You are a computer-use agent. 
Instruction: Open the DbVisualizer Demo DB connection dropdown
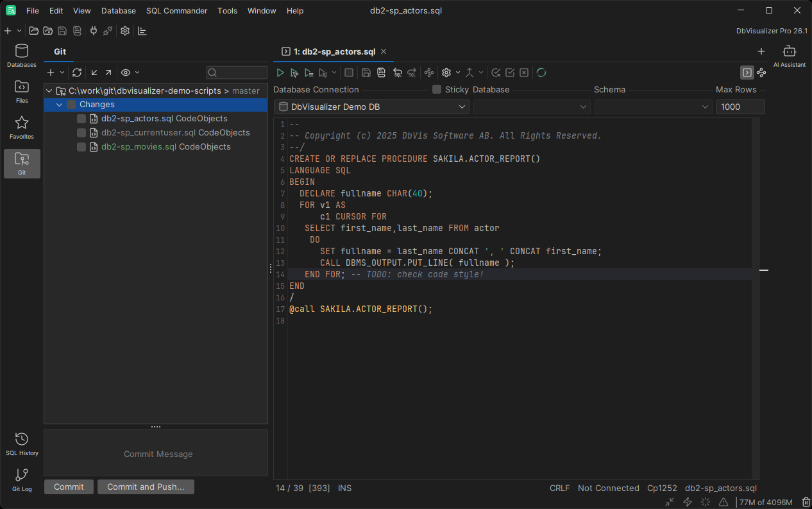point(371,107)
